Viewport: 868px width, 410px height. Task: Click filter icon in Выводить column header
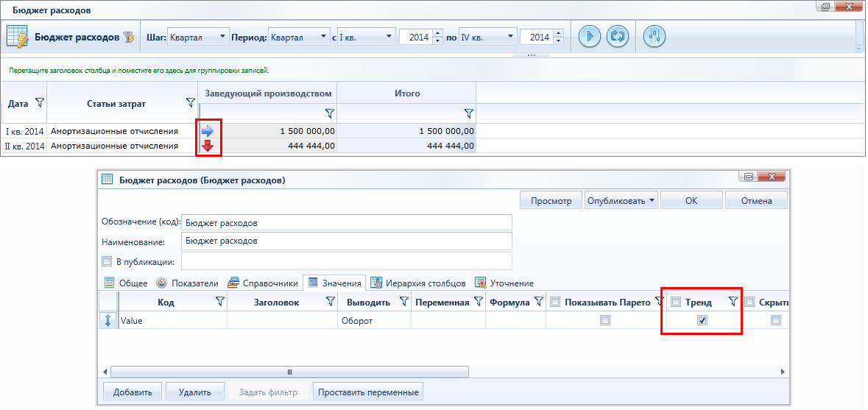click(403, 301)
